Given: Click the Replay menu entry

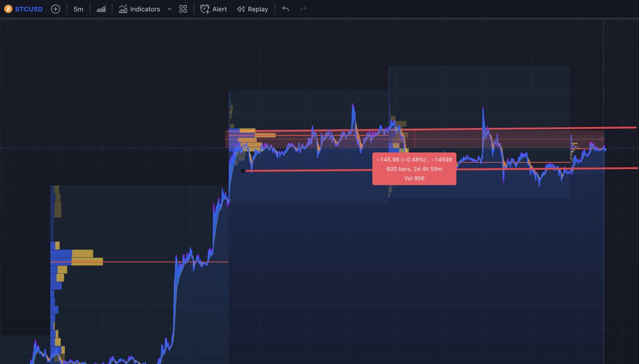Looking at the screenshot, I should tap(257, 9).
